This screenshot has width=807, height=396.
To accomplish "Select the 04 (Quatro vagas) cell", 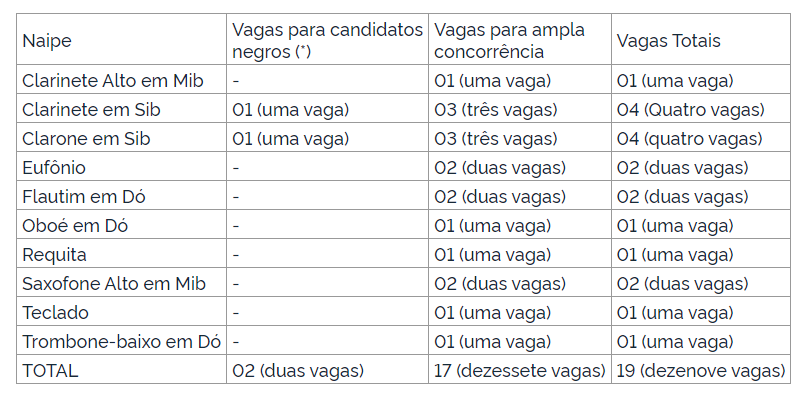I will (701, 108).
